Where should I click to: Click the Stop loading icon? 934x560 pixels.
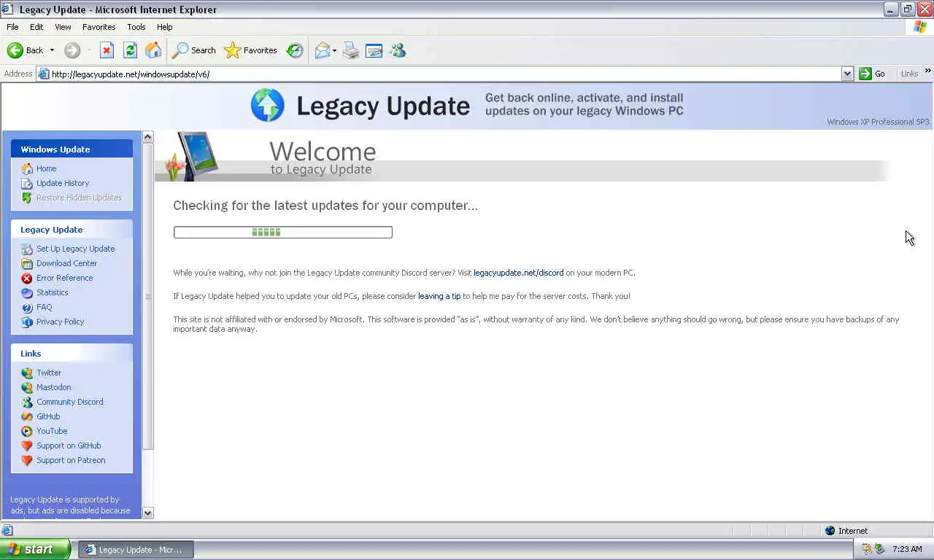pyautogui.click(x=107, y=50)
